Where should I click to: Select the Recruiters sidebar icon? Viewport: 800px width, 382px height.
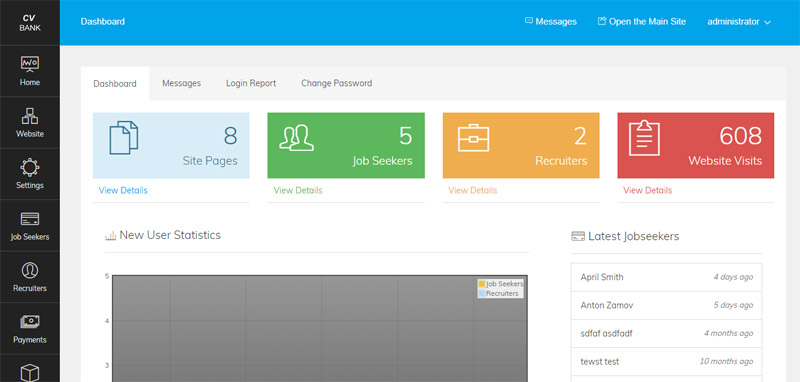click(x=30, y=270)
